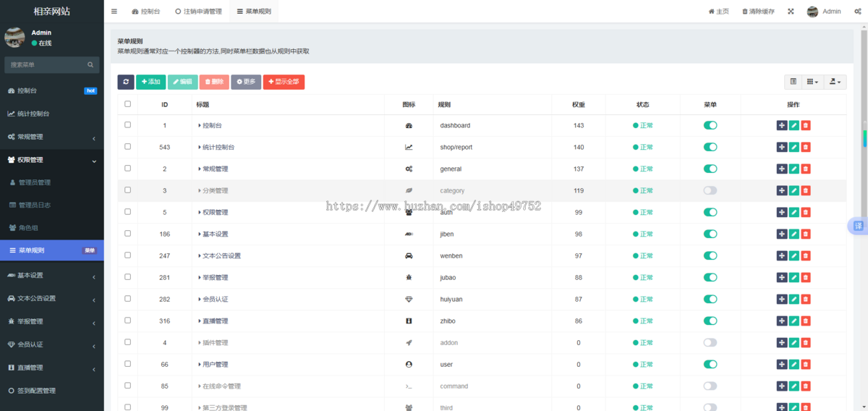Toggle menu switch for addon row
Screen dimensions: 868x411
point(710,342)
